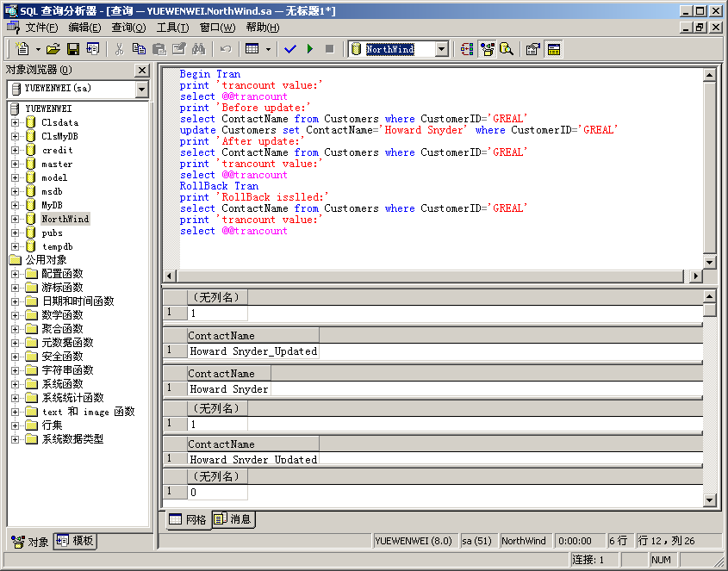The height and width of the screenshot is (571, 728).
Task: Switch to the 模板 tab in object browser
Action: [76, 541]
